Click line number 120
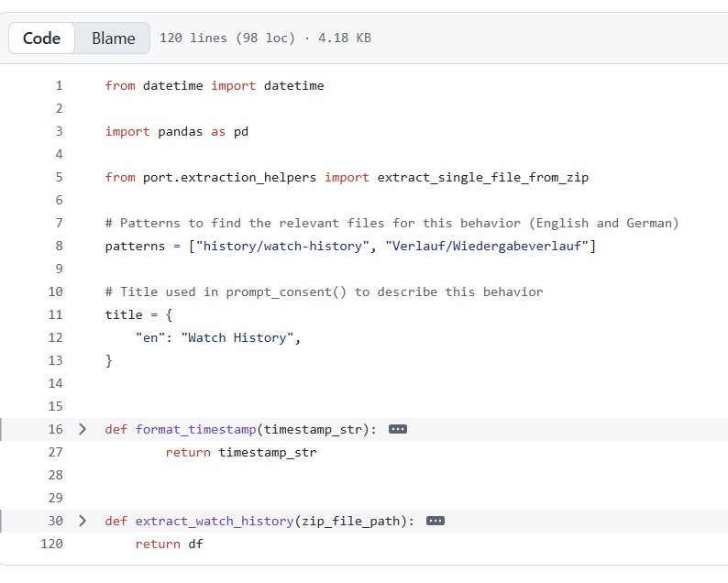 (51, 544)
